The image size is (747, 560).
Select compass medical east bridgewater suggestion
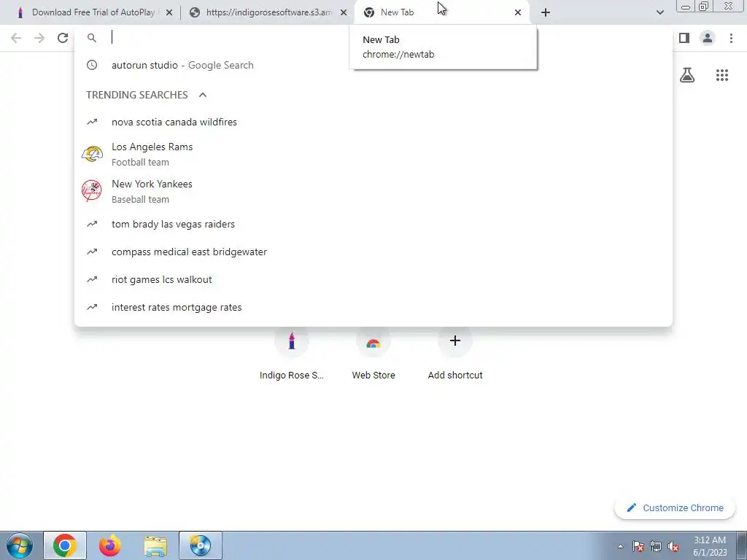point(373,252)
